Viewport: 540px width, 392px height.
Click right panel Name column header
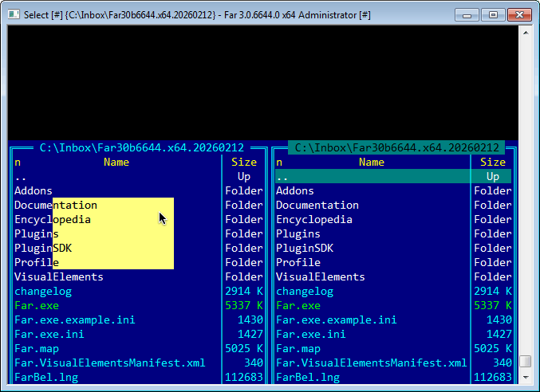click(x=371, y=163)
